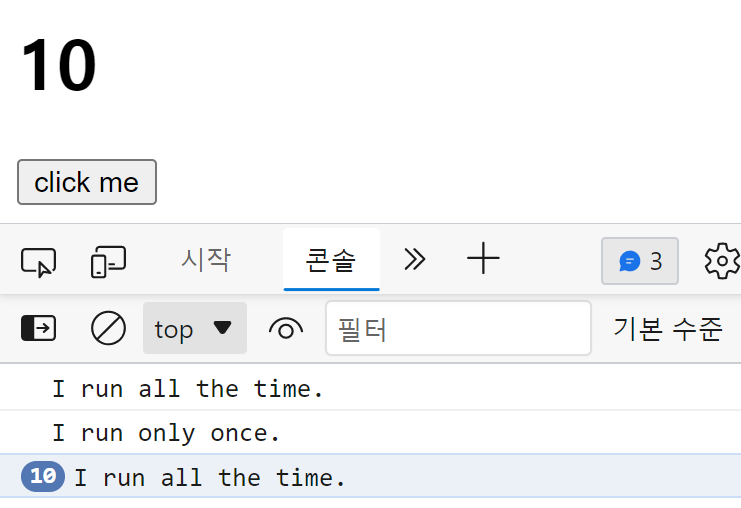Viewport: 741px width, 508px height.
Task: Create live expression with eye icon
Action: [x=285, y=328]
